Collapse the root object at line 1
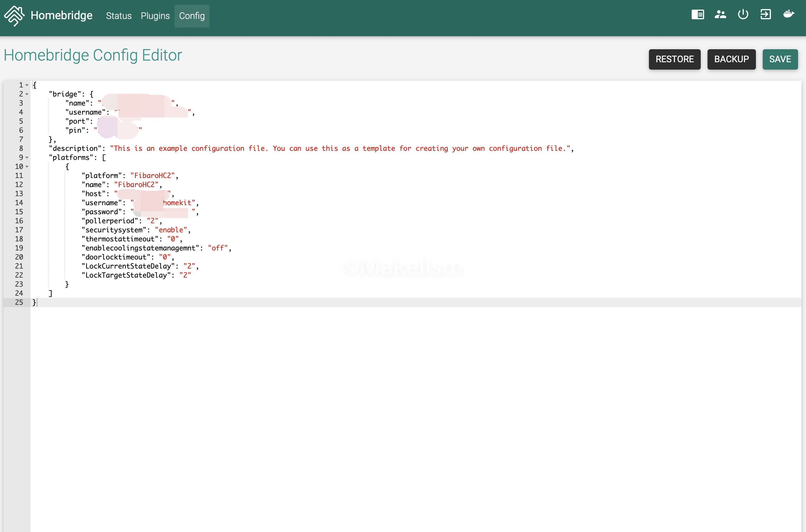 click(x=27, y=85)
